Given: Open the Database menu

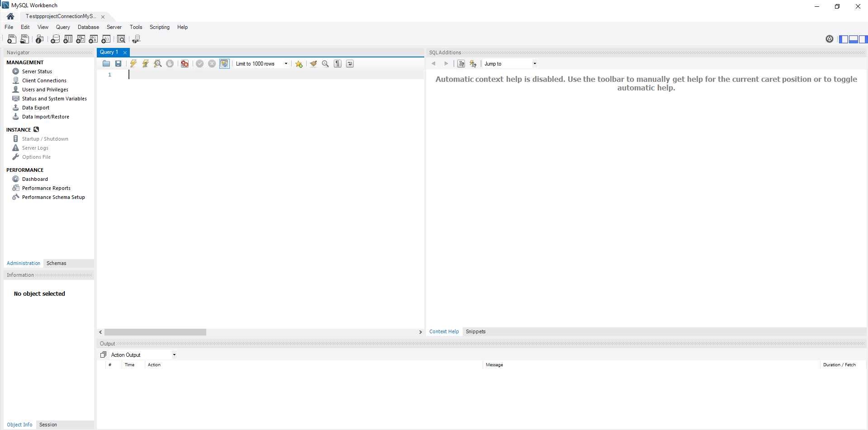Looking at the screenshot, I should [88, 27].
